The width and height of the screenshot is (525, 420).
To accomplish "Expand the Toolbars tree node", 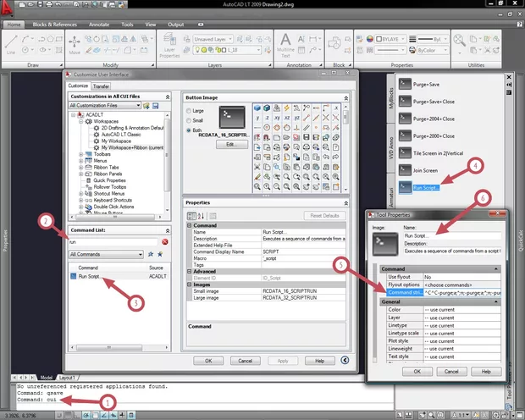I will (82, 155).
